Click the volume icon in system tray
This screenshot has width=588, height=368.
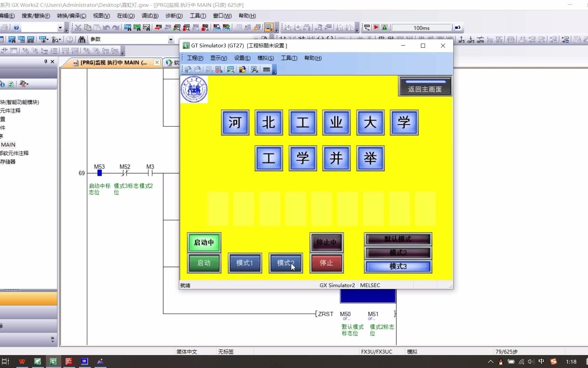click(x=531, y=362)
